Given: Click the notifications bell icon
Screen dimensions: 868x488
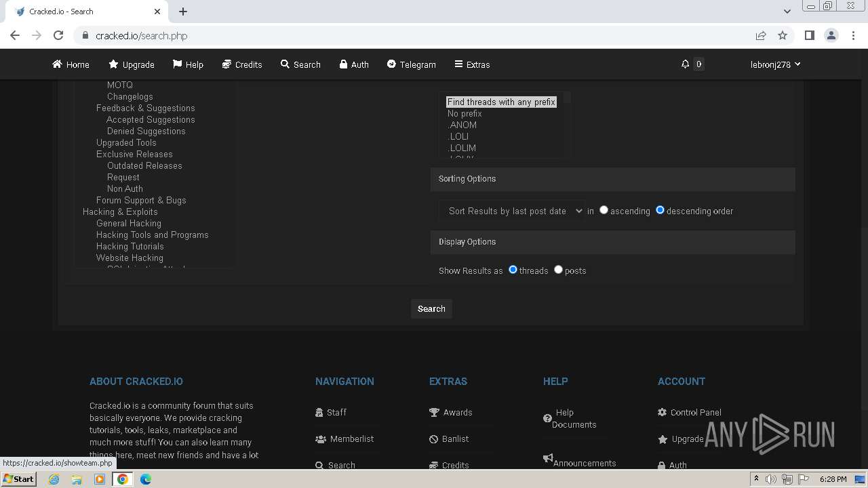Looking at the screenshot, I should click(x=685, y=64).
